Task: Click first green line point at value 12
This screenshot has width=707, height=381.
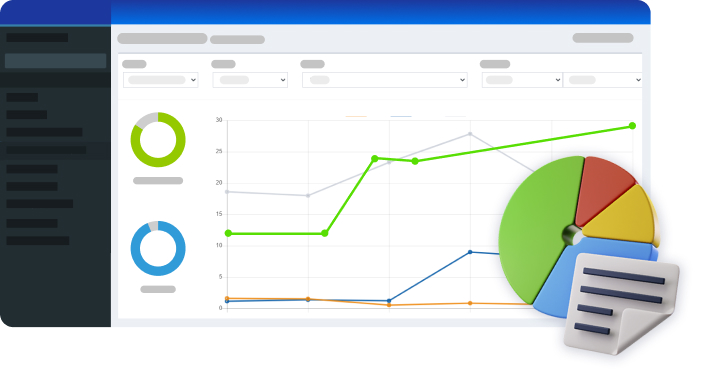Action: (x=228, y=233)
